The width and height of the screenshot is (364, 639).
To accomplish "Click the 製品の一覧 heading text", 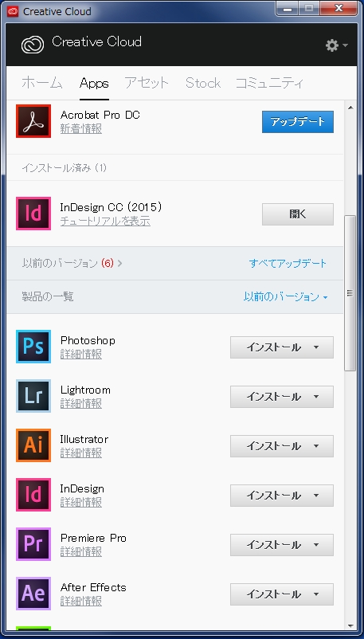I will click(x=48, y=296).
